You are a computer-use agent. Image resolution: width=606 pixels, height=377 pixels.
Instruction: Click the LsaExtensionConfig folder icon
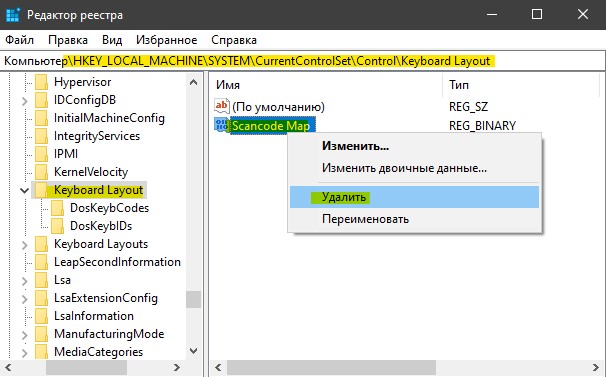click(41, 298)
